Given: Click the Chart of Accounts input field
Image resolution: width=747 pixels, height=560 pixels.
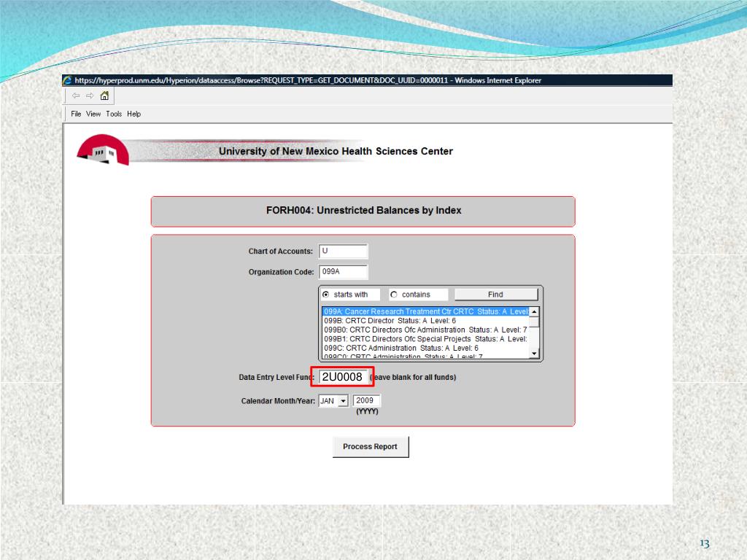Looking at the screenshot, I should tap(343, 251).
